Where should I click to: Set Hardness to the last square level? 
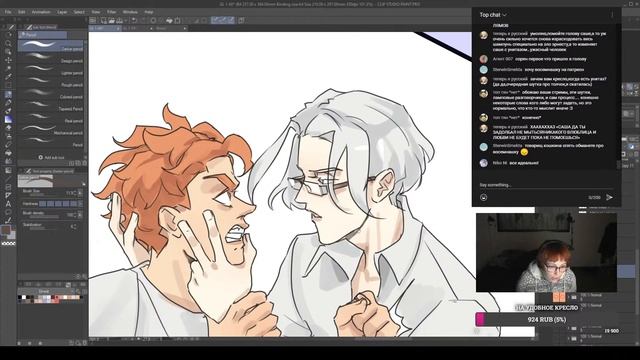click(73, 203)
